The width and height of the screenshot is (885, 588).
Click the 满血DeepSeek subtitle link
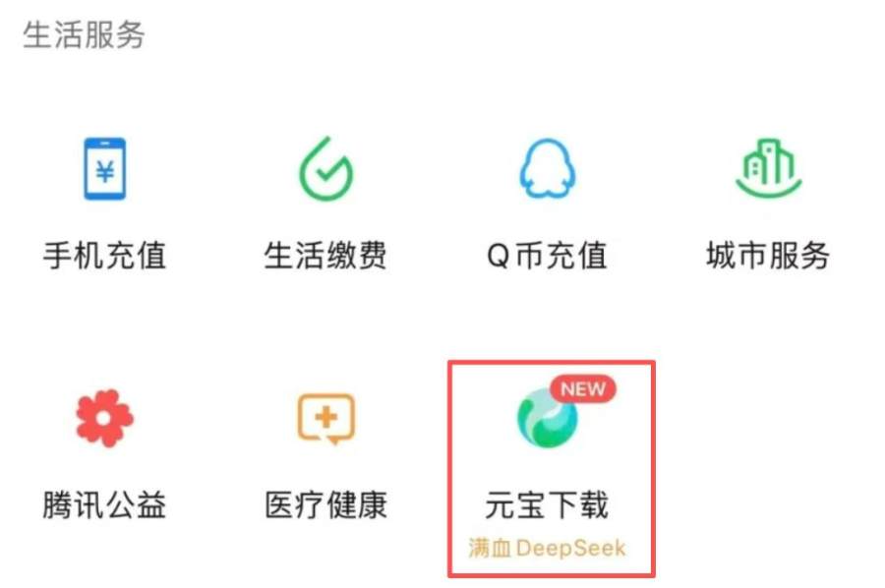(547, 548)
